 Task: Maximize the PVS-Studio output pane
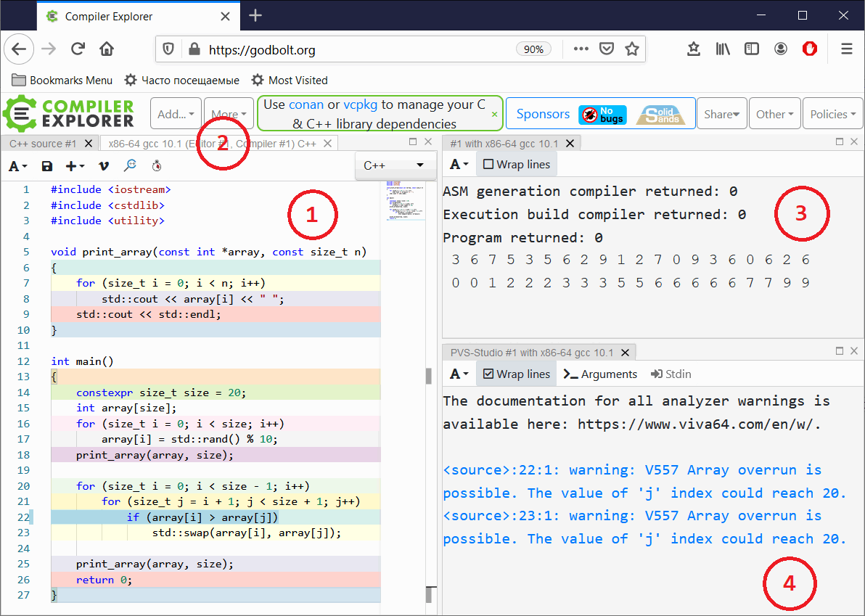[840, 351]
